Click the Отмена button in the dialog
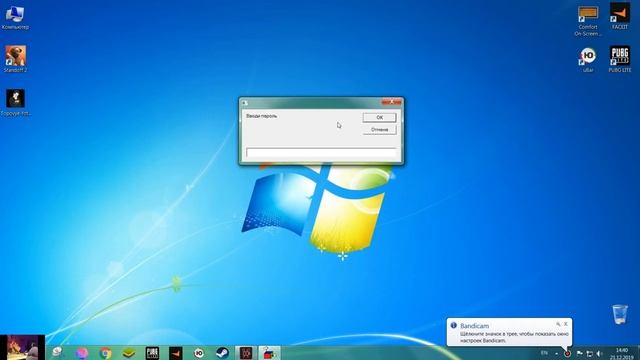This screenshot has width=640, height=360. (379, 129)
